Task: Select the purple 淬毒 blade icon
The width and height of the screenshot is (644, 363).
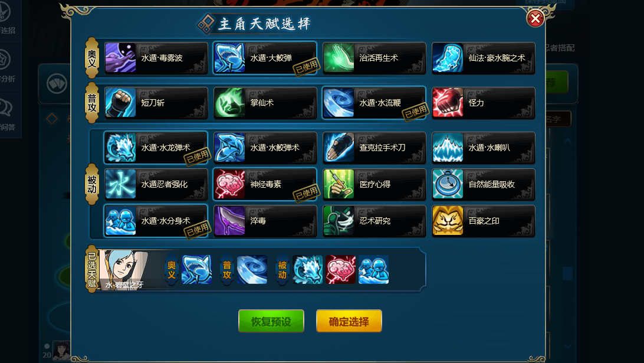Action: click(x=229, y=221)
